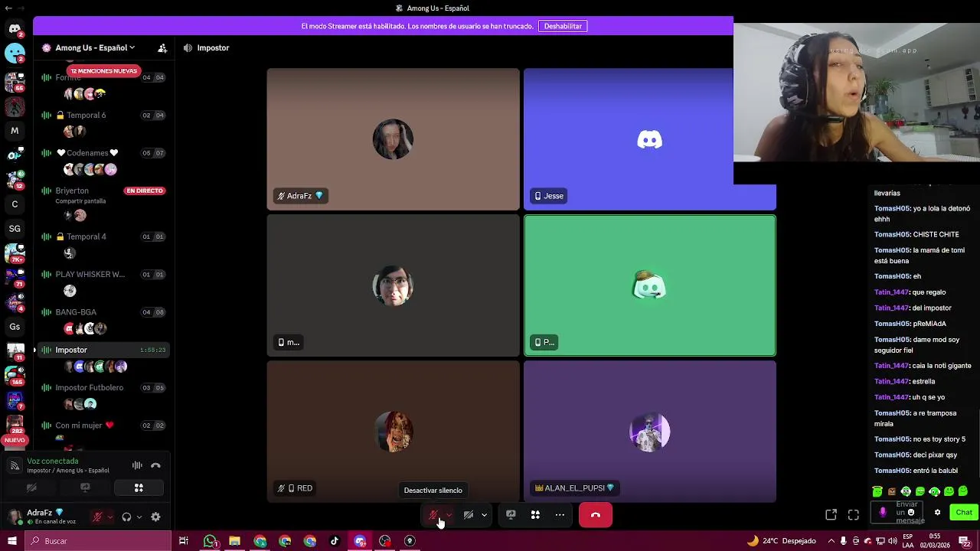Join the Temporal 4 voice channel

[x=103, y=236]
